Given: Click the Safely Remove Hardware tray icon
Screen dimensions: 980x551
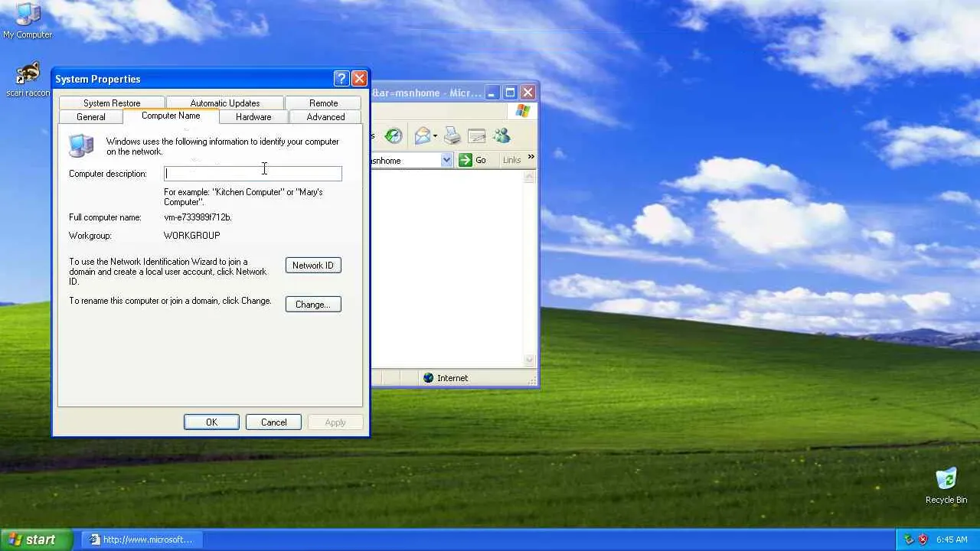Looking at the screenshot, I should point(909,540).
